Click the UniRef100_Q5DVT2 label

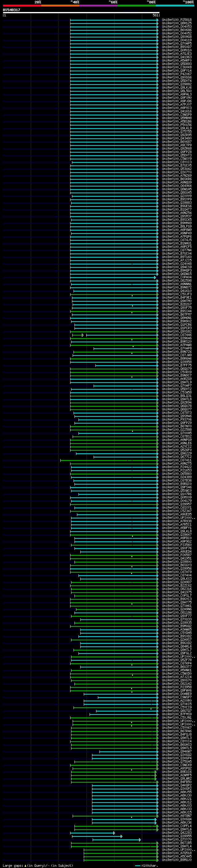pyautogui.click(x=177, y=389)
